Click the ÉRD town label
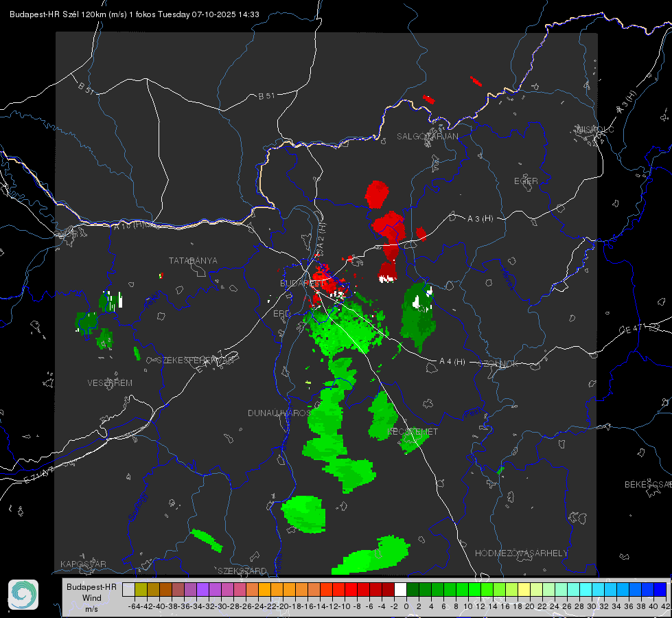Image resolution: width=672 pixels, height=618 pixels. coord(281,314)
